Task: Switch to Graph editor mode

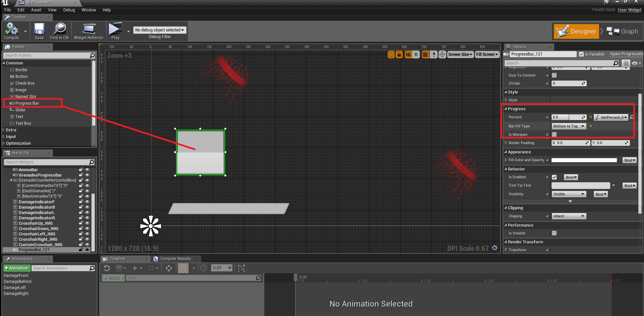Action: click(623, 31)
